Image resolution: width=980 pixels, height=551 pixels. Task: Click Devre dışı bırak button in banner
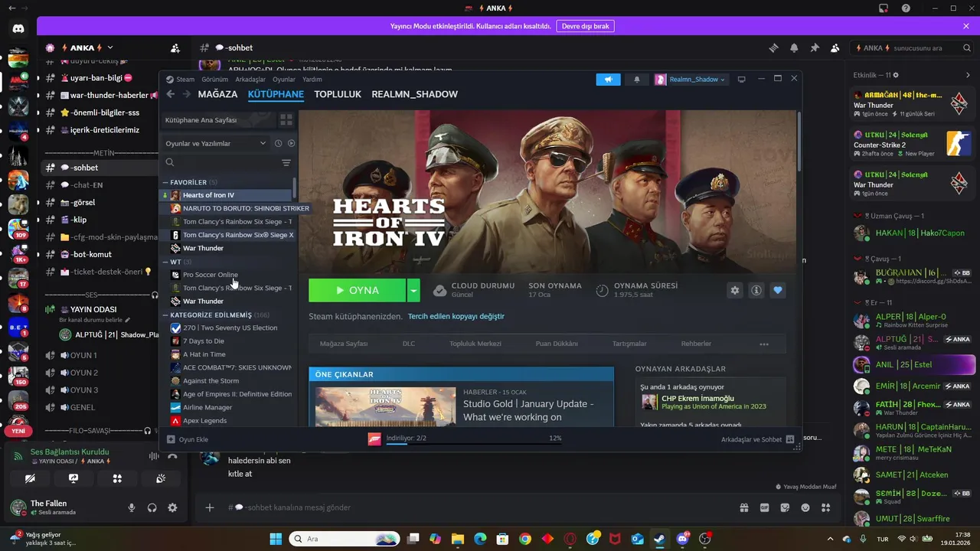tap(585, 26)
